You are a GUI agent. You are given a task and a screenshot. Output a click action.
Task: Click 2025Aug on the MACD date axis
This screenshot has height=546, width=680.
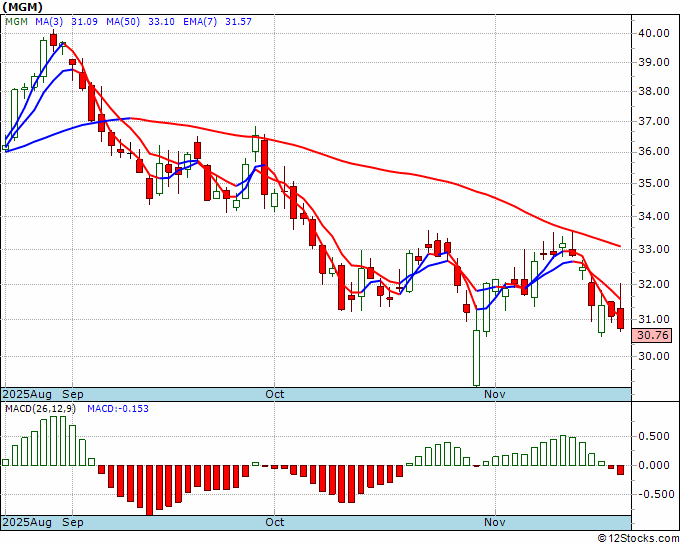(x=27, y=522)
